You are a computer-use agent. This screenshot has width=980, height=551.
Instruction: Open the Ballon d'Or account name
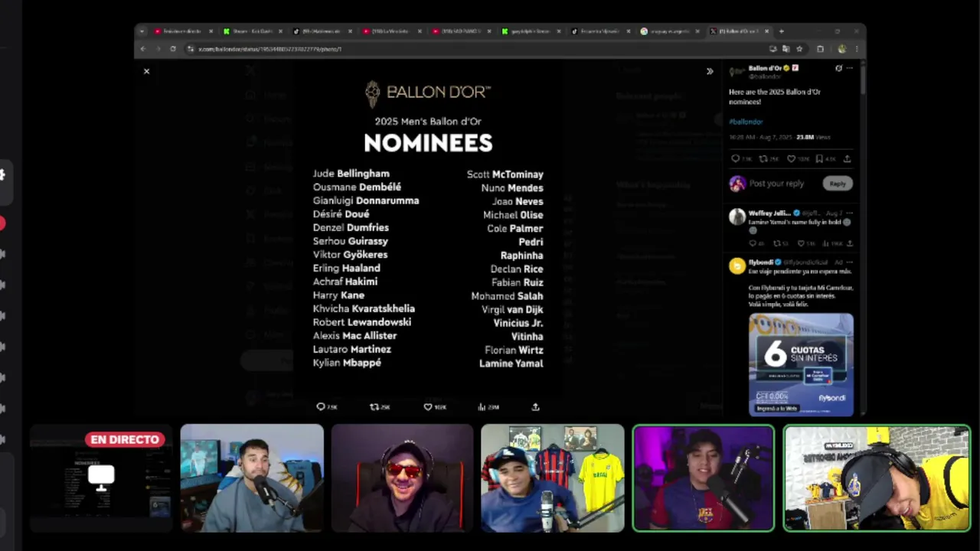[765, 68]
